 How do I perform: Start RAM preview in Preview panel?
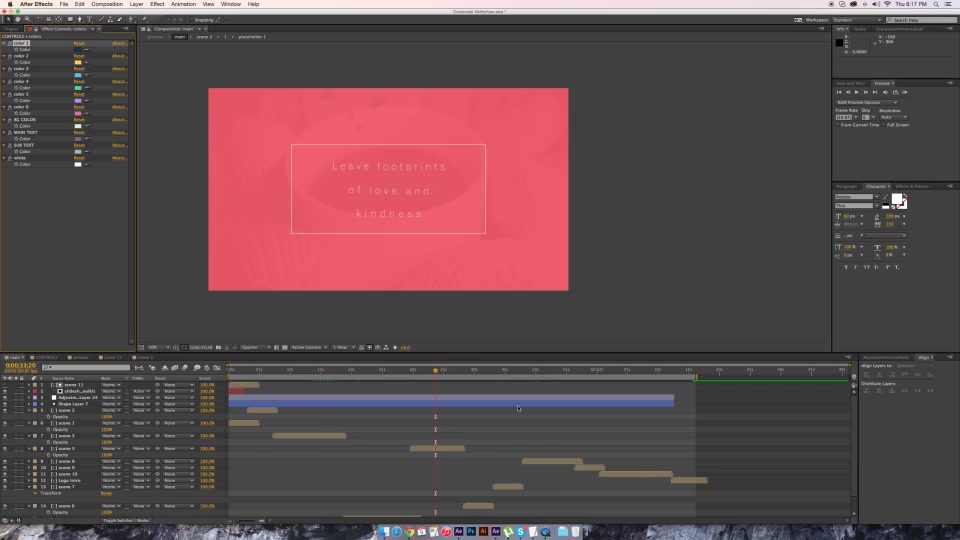pos(905,92)
